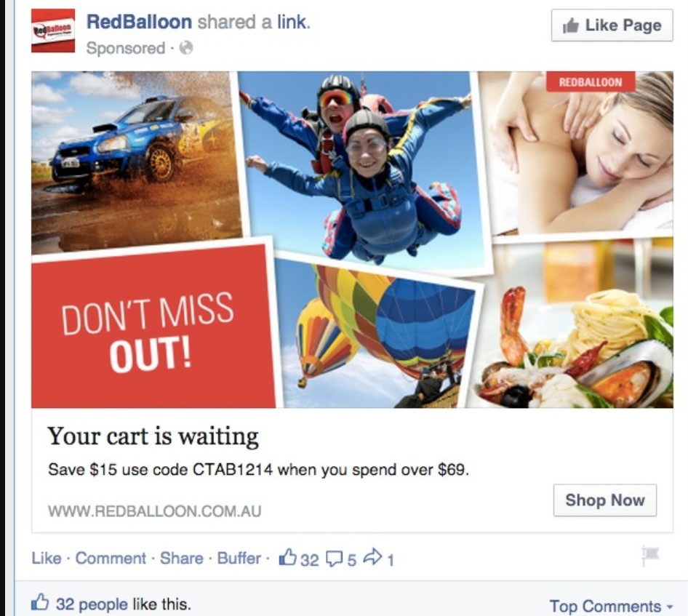The height and width of the screenshot is (616, 688).
Task: Click the Share action link
Action: (x=182, y=558)
